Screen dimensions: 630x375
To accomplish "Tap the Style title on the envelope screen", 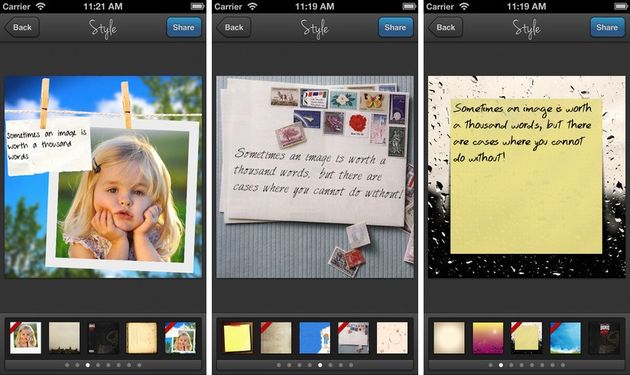I will pyautogui.click(x=315, y=28).
